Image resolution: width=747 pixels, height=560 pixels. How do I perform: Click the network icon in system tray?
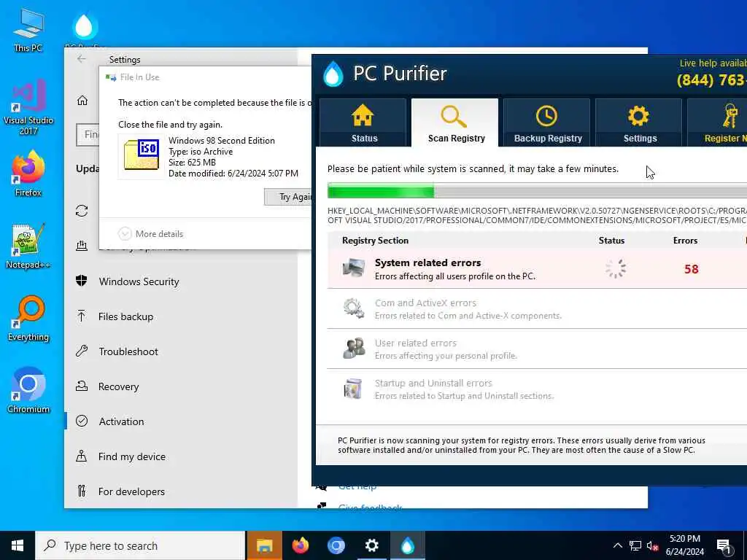point(635,545)
